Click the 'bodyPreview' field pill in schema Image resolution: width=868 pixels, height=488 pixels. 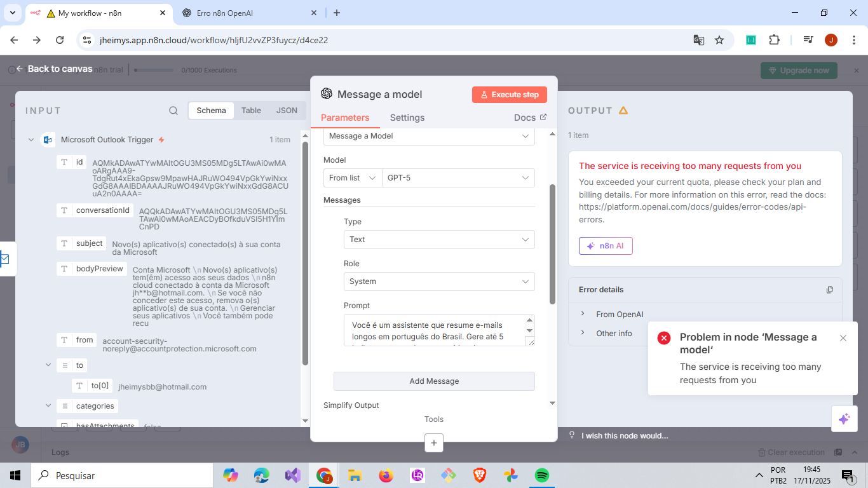pos(92,269)
